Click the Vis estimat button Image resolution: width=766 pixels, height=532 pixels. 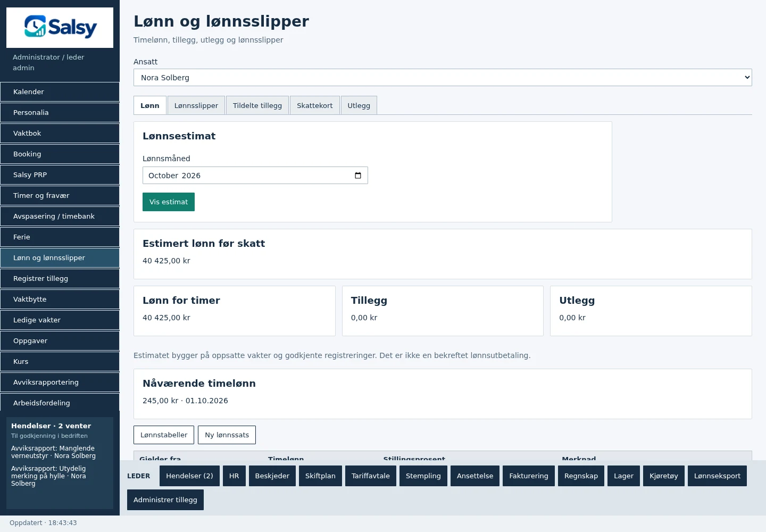pos(169,202)
